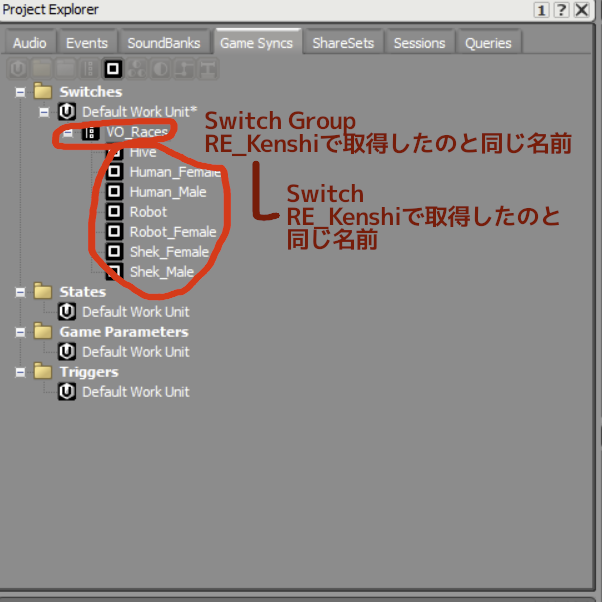Click the Shek_Female switch icon

pos(114,251)
